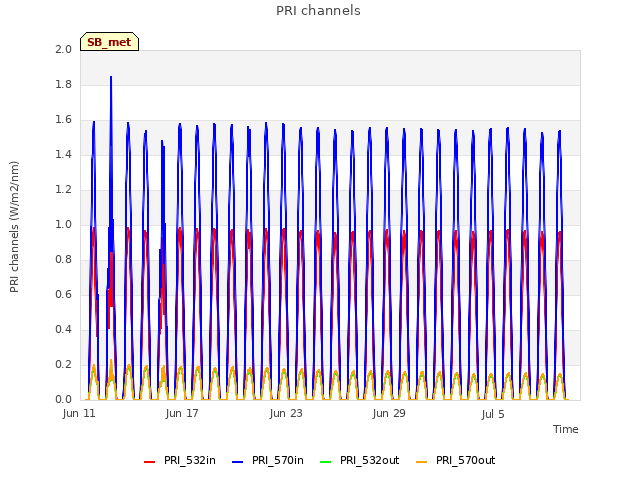The width and height of the screenshot is (640, 480).
Task: Click the PRI_570out orange legend swatch
Action: (x=422, y=462)
